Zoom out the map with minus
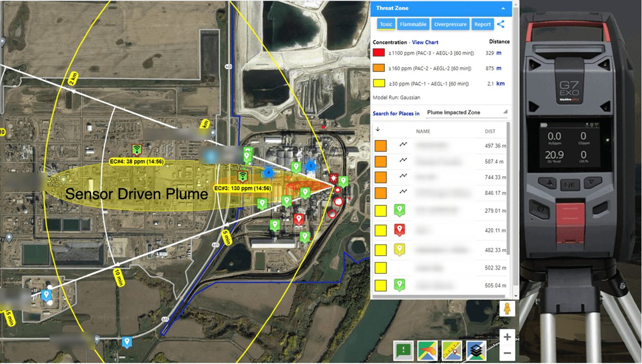642x364 pixels. (x=507, y=353)
